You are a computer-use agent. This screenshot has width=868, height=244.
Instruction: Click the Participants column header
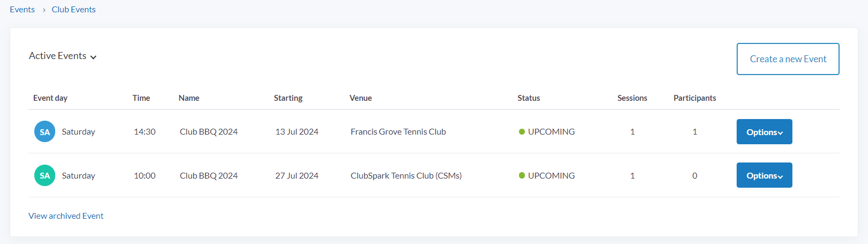(694, 98)
